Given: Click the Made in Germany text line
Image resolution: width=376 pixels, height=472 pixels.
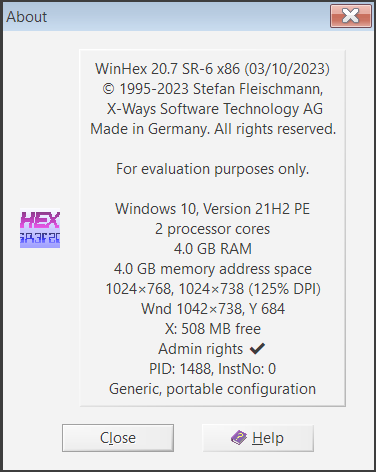Looking at the screenshot, I should [x=213, y=129].
